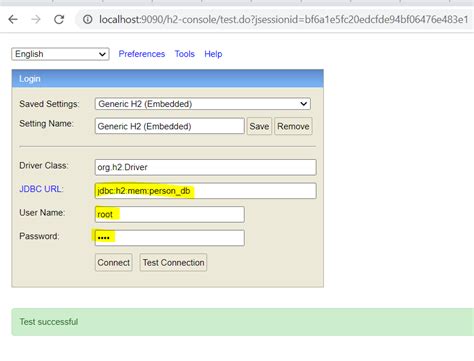View site info icon in address bar

click(88, 20)
